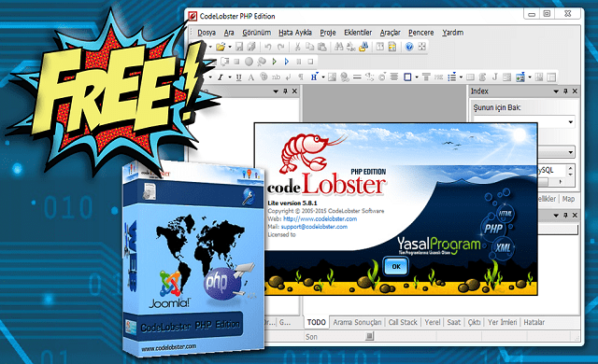Click the insert image icon
598x364 pixels.
pos(333,77)
